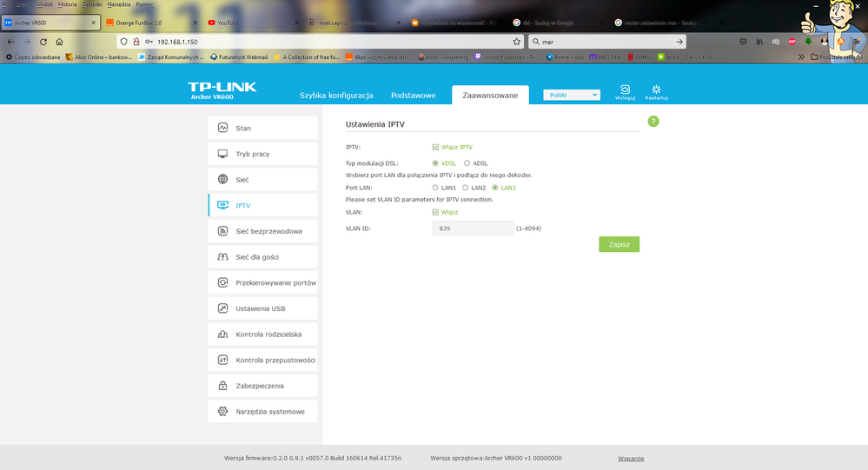Click the insecure connection lock icon

[x=136, y=42]
